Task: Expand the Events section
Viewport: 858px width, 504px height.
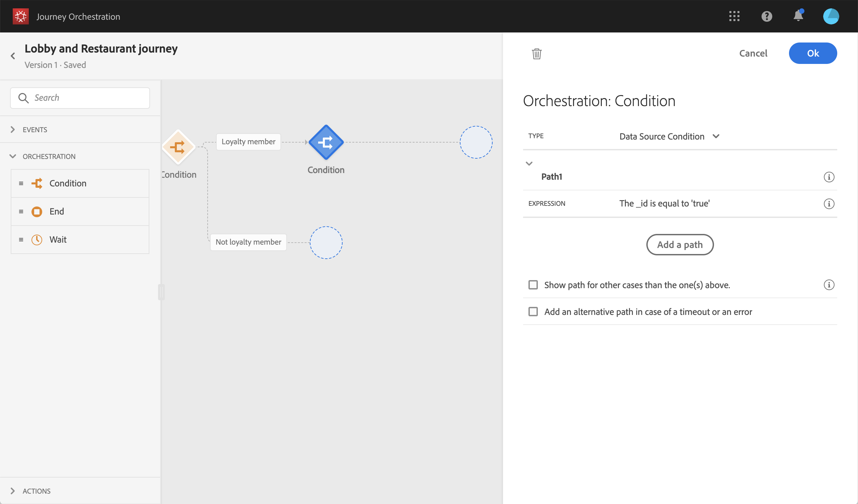Action: 13,130
